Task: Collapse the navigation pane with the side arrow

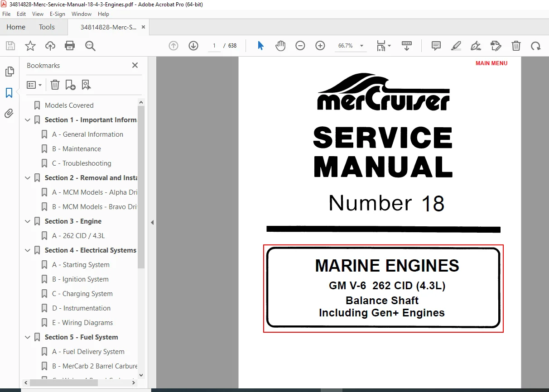Action: click(152, 222)
